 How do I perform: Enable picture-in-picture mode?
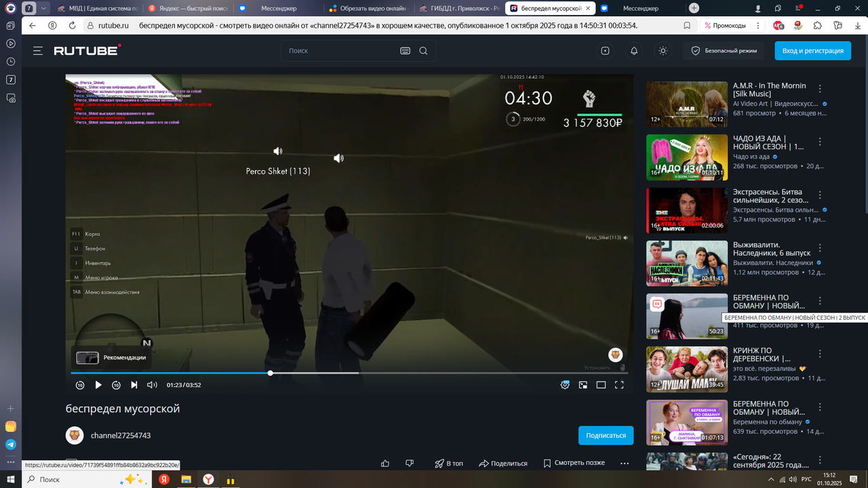pyautogui.click(x=583, y=385)
